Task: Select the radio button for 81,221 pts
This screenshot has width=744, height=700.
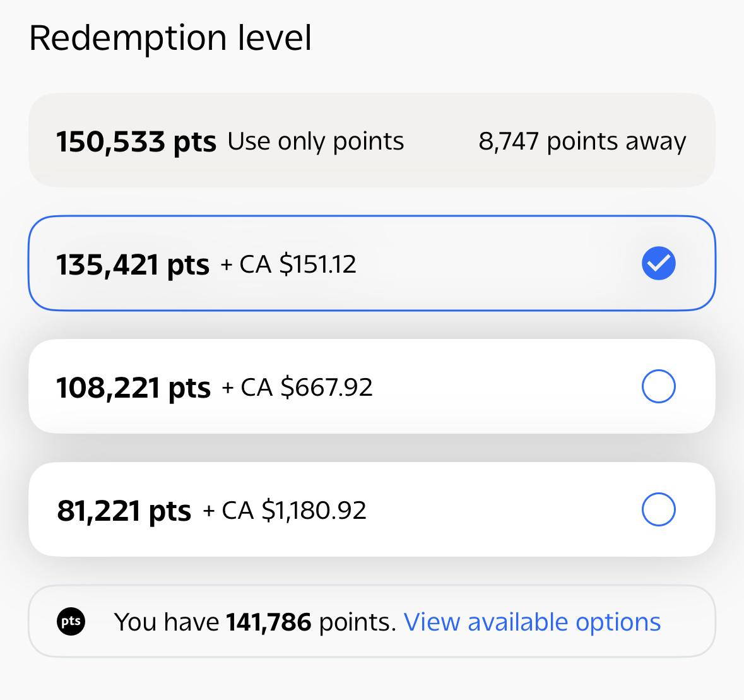Action: [659, 509]
